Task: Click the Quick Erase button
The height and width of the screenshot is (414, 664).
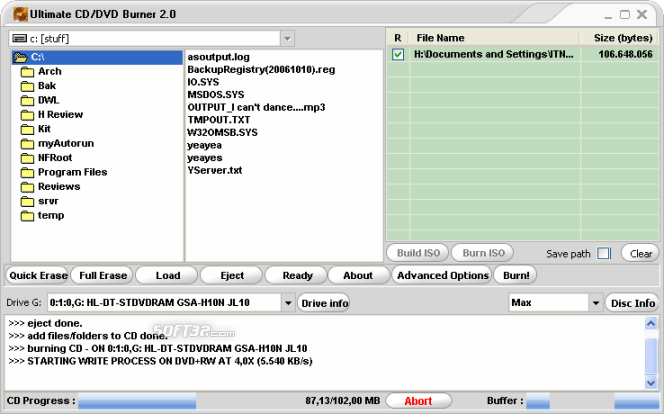Action: click(38, 276)
